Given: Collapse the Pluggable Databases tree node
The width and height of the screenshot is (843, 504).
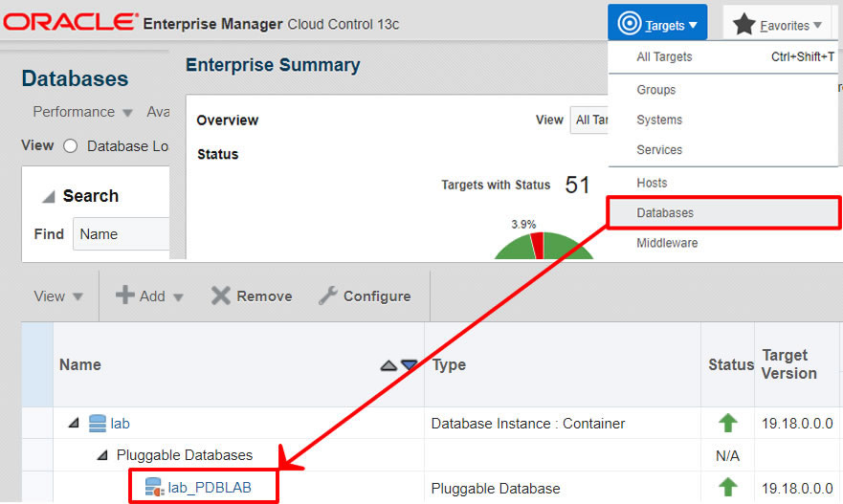Looking at the screenshot, I should pos(102,455).
